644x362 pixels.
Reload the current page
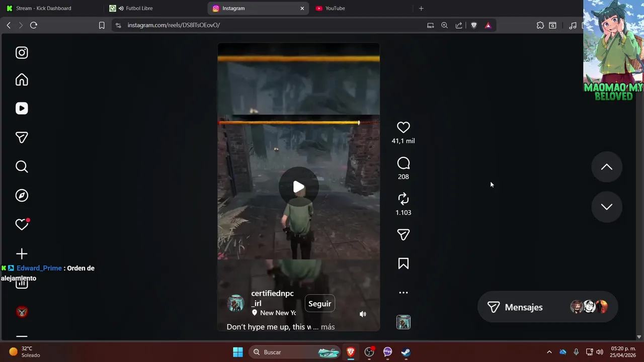[x=34, y=25]
